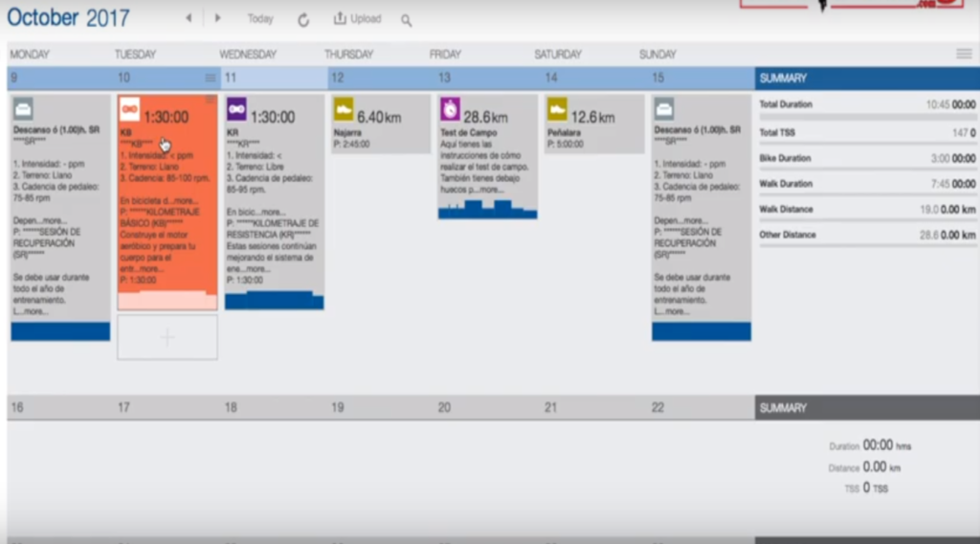Open day 10 header menu icon

click(210, 79)
